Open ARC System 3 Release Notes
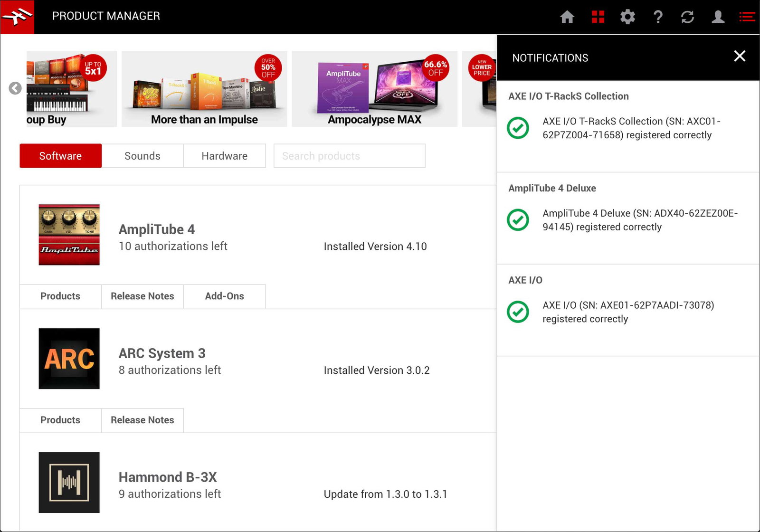 (142, 420)
